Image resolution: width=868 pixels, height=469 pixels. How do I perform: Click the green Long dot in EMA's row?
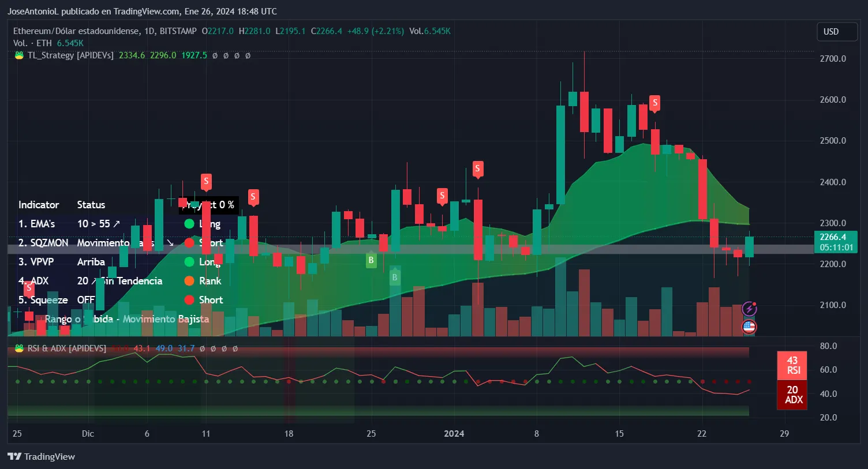point(189,224)
